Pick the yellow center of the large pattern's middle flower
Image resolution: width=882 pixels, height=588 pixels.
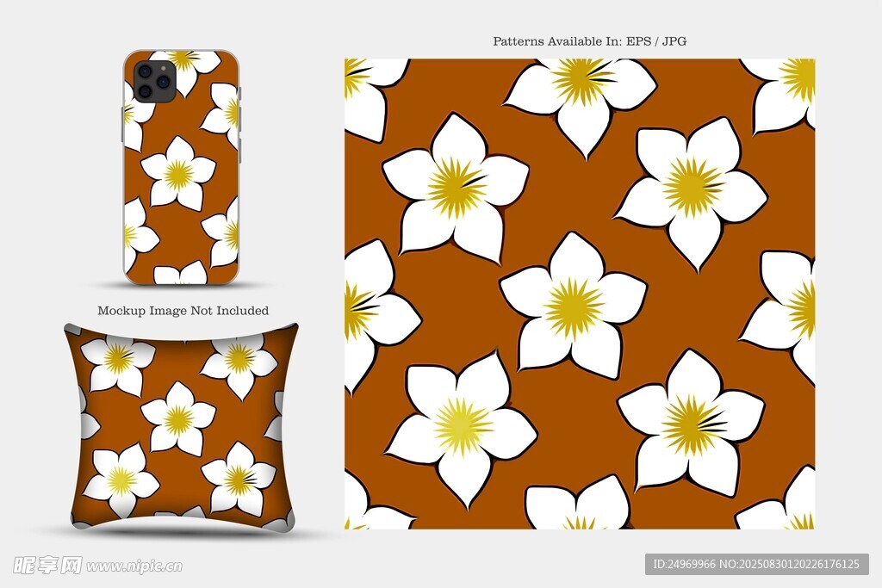(574, 308)
